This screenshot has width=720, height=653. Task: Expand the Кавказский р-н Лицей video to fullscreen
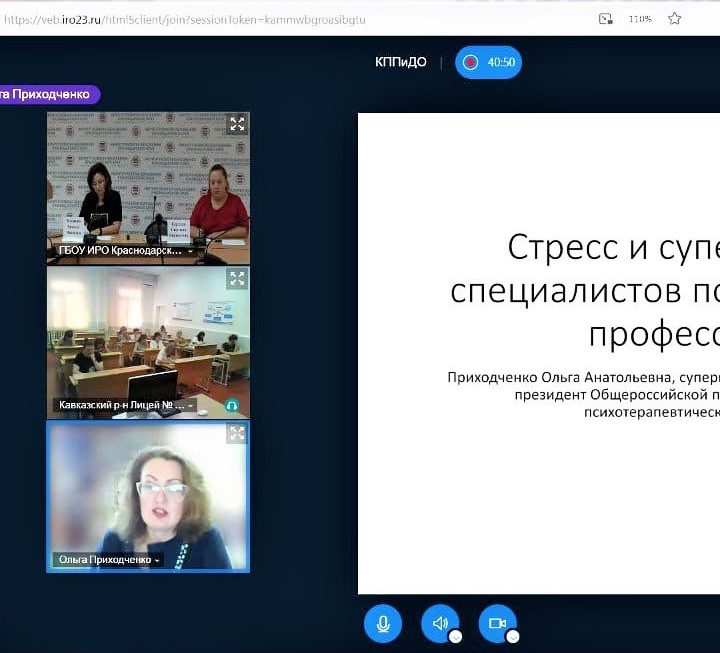[x=237, y=279]
